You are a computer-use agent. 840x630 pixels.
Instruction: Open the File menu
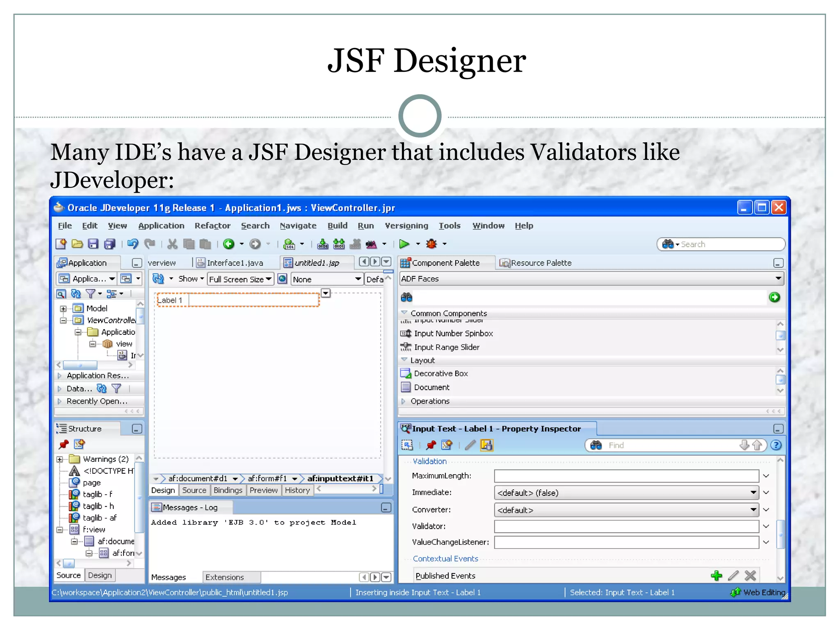65,226
